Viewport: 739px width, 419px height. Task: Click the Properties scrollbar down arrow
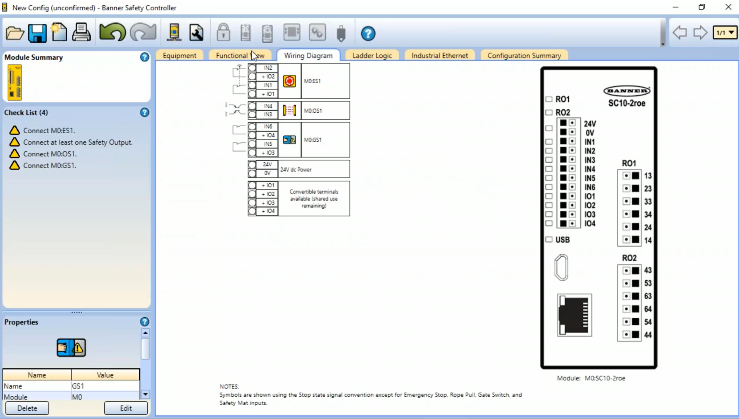(x=145, y=394)
